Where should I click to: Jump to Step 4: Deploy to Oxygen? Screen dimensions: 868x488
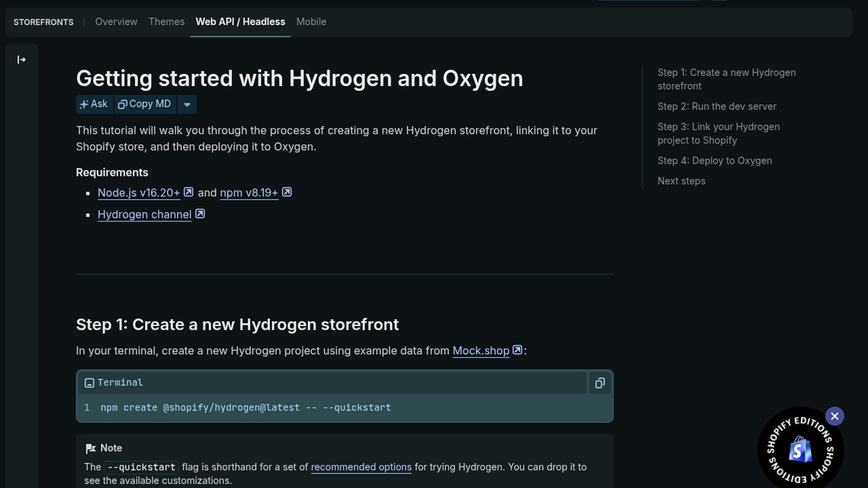[714, 161]
